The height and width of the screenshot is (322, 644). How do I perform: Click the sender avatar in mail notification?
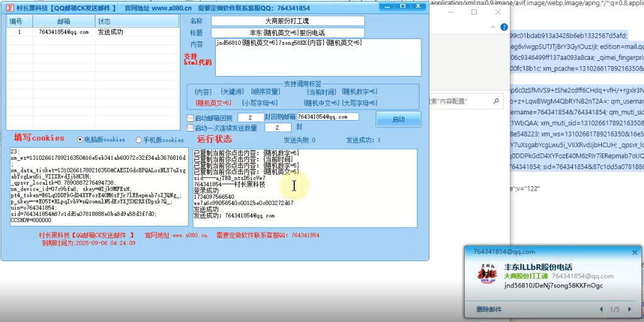pyautogui.click(x=487, y=275)
